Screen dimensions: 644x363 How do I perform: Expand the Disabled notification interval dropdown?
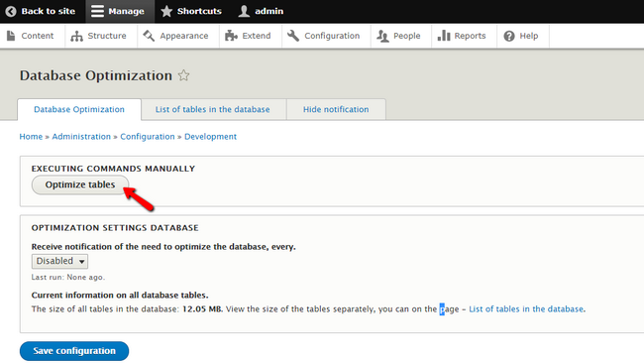(x=60, y=261)
